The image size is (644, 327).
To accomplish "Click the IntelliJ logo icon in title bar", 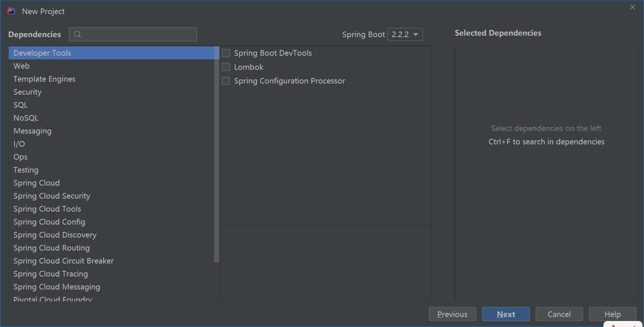I will coord(11,11).
